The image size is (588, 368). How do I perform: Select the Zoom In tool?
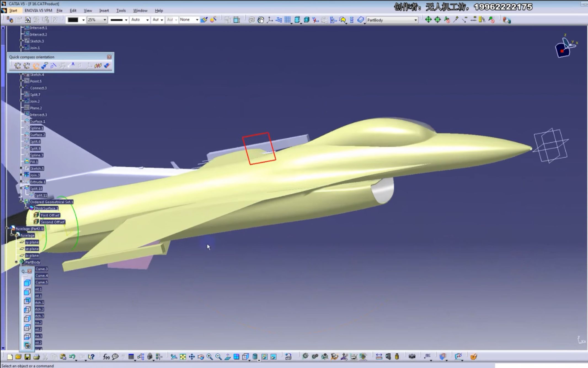pos(209,356)
